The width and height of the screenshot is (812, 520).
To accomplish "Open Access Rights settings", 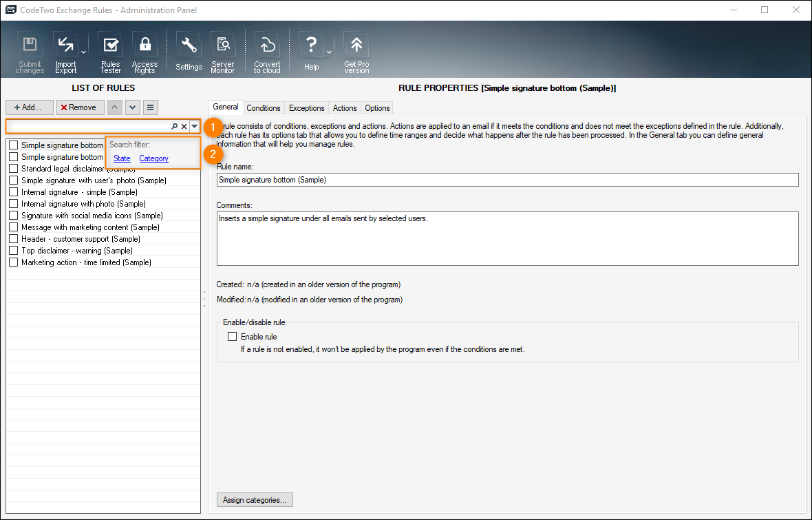I will [145, 52].
